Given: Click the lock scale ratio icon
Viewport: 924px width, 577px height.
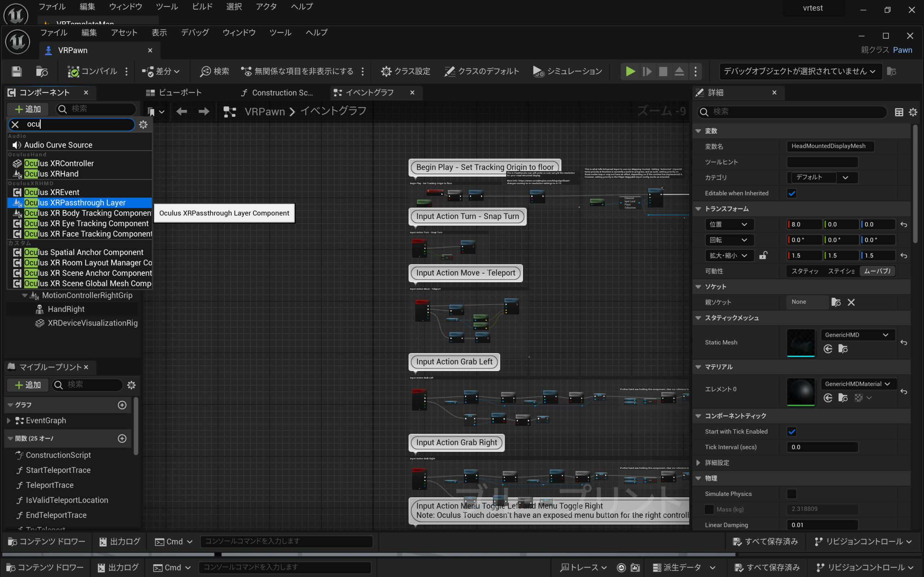Looking at the screenshot, I should [763, 255].
